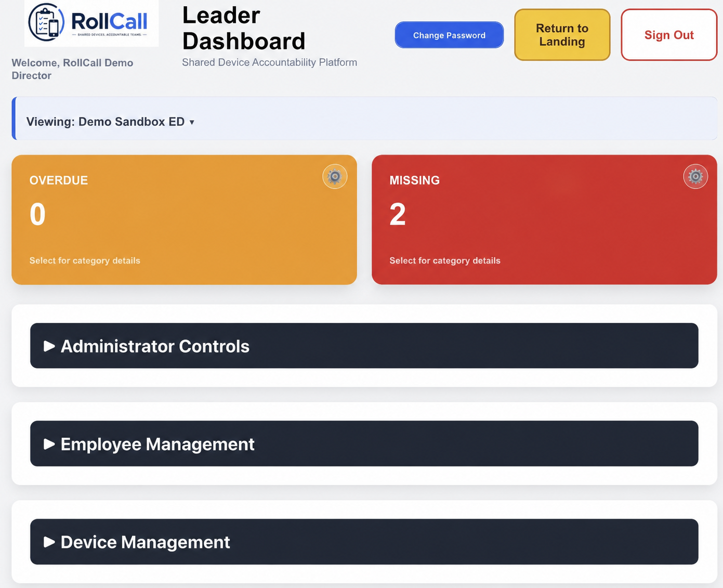
Task: Click the Welcome, RollCall Demo Director text
Action: tap(72, 69)
